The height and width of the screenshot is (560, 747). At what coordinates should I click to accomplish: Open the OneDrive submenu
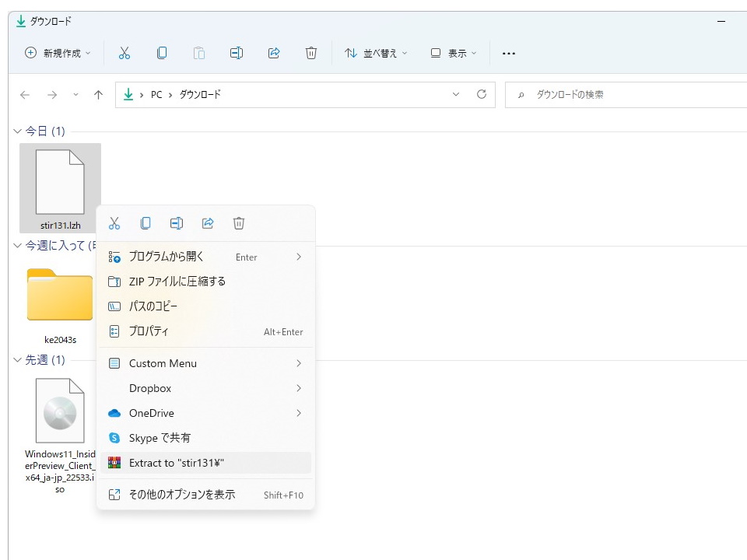tap(205, 413)
